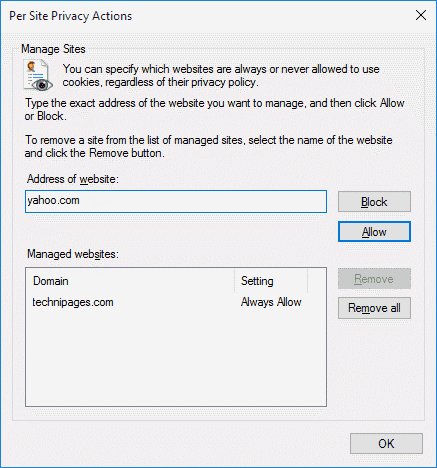This screenshot has height=468, width=437.
Task: Click the Always Allow setting entry
Action: click(271, 302)
